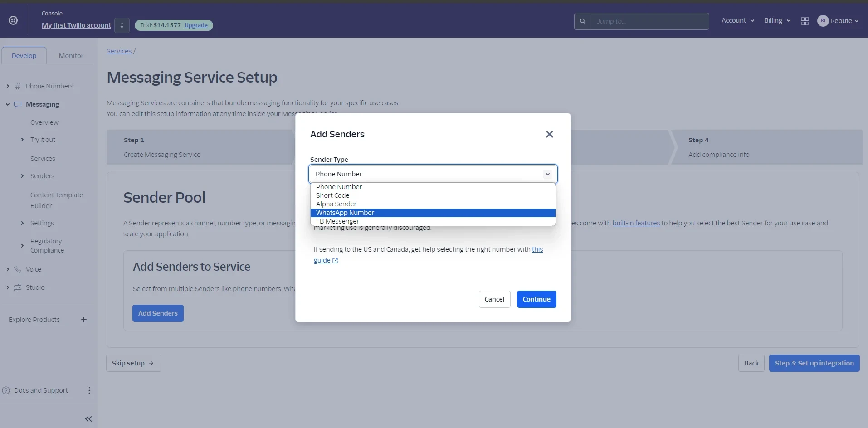The image size is (868, 428).
Task: Open the built-in features link
Action: click(636, 223)
